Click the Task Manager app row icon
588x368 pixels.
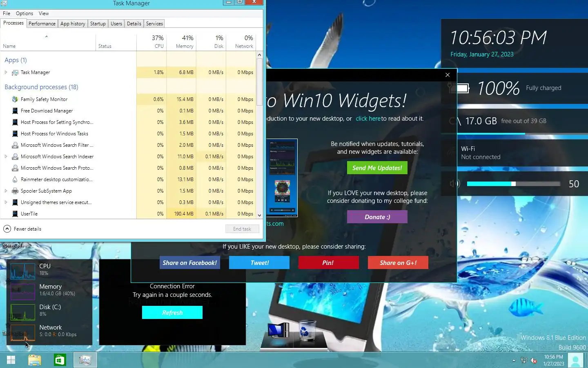point(15,72)
